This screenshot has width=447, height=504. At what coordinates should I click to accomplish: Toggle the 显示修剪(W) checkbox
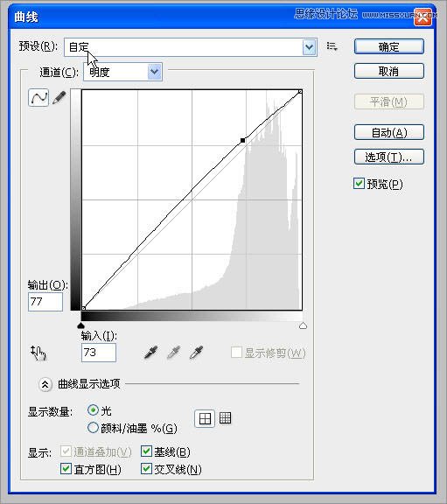(236, 353)
